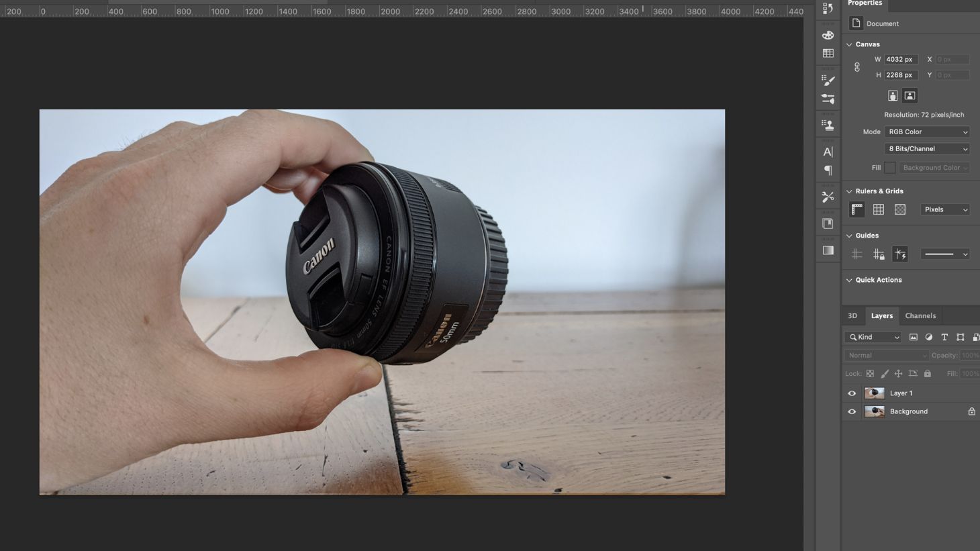The image size is (980, 551).
Task: Switch to the Channels tab
Action: pos(920,315)
